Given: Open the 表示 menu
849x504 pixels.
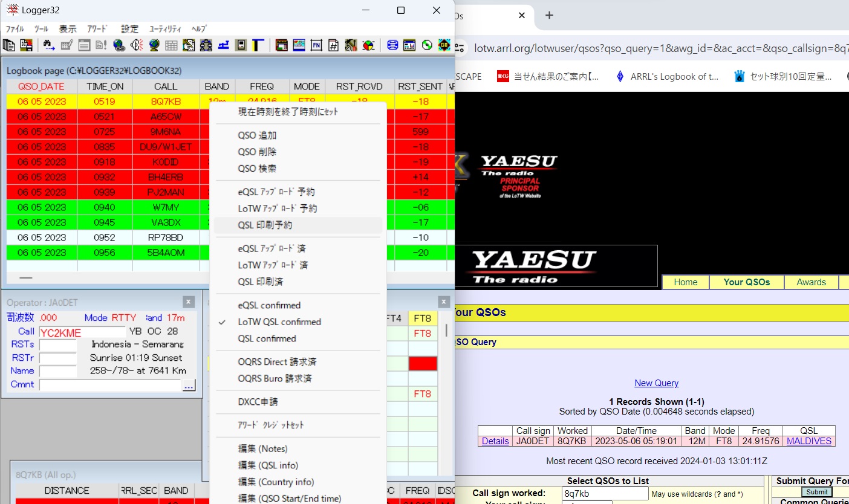Looking at the screenshot, I should 68,28.
